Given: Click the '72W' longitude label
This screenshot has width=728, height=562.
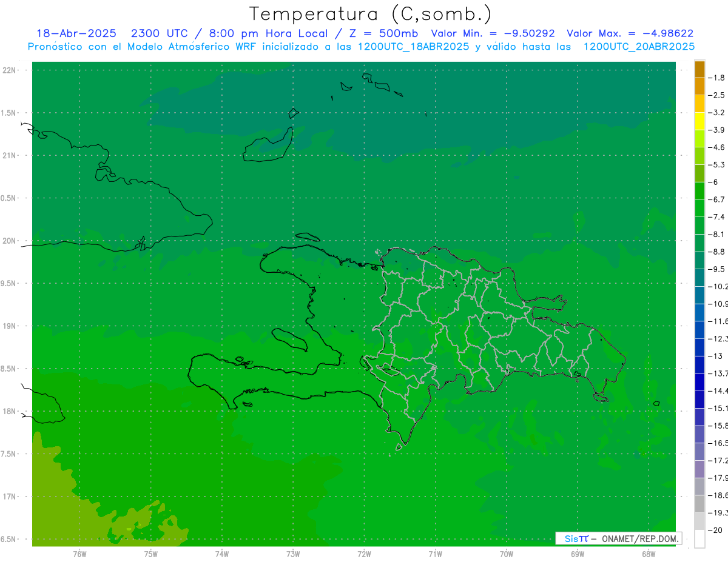Looking at the screenshot, I should [364, 554].
